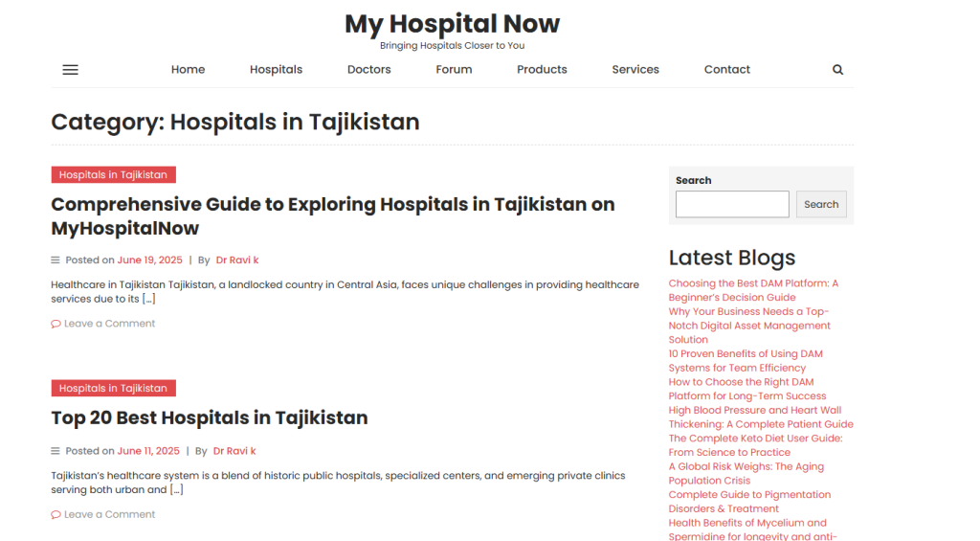
Task: Click Leave a Comment under Top 20 post
Action: tap(109, 514)
